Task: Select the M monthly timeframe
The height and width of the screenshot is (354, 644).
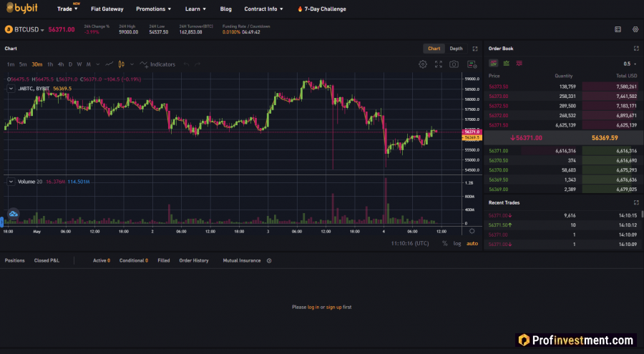Action: tap(88, 64)
